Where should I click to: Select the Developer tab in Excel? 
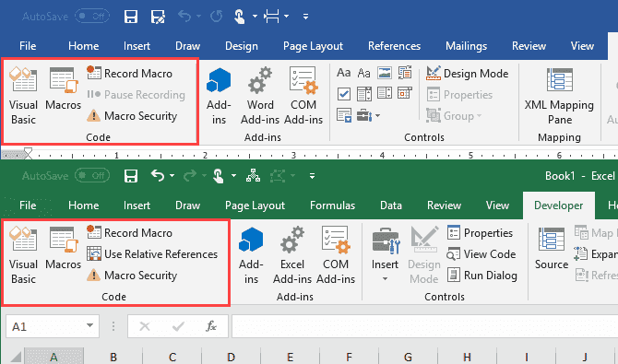(x=558, y=205)
